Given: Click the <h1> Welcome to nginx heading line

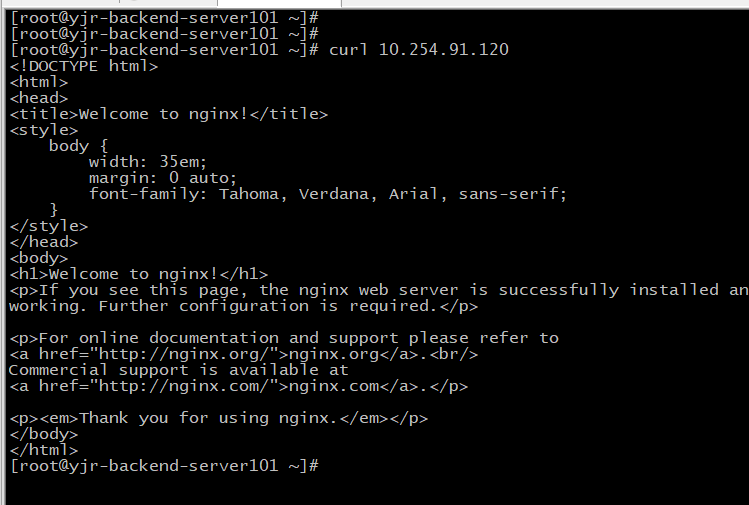Looking at the screenshot, I should [x=138, y=274].
